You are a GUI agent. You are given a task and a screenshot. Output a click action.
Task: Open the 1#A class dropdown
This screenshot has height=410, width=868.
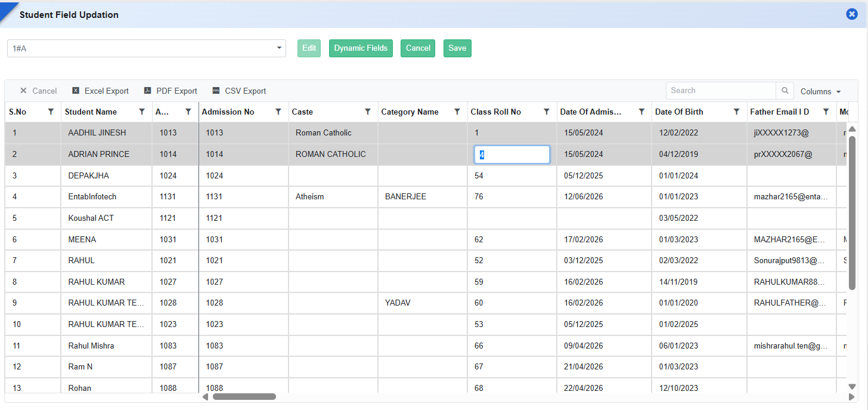(147, 48)
